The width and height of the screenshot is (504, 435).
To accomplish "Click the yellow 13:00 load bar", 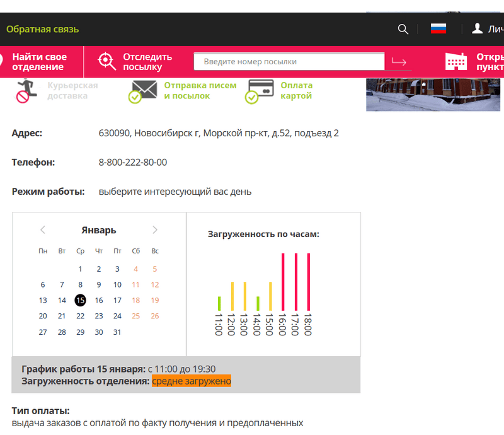I will tap(245, 296).
